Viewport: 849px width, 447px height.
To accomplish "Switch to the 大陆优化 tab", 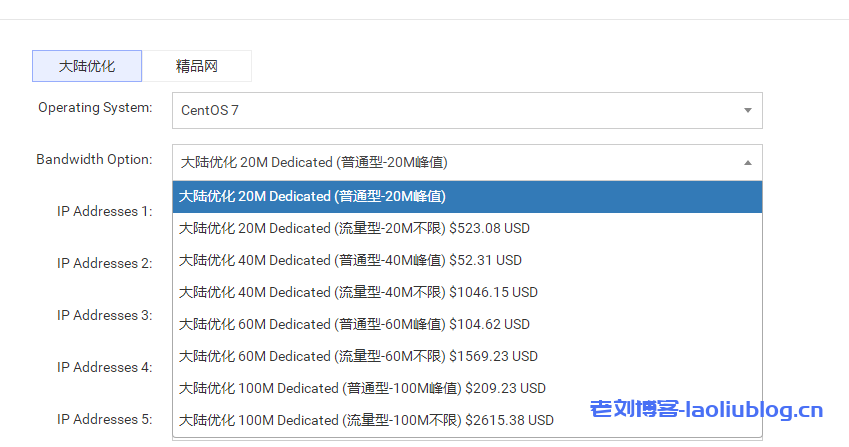I will (x=87, y=66).
